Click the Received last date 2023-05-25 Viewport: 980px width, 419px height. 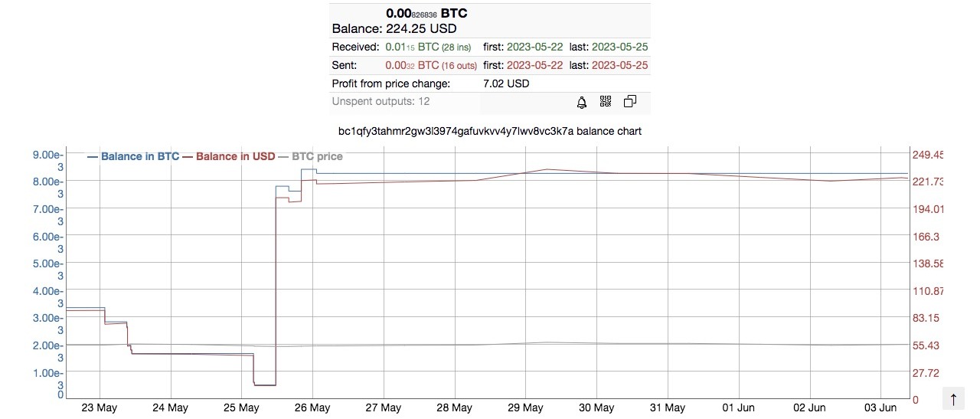[x=619, y=47]
